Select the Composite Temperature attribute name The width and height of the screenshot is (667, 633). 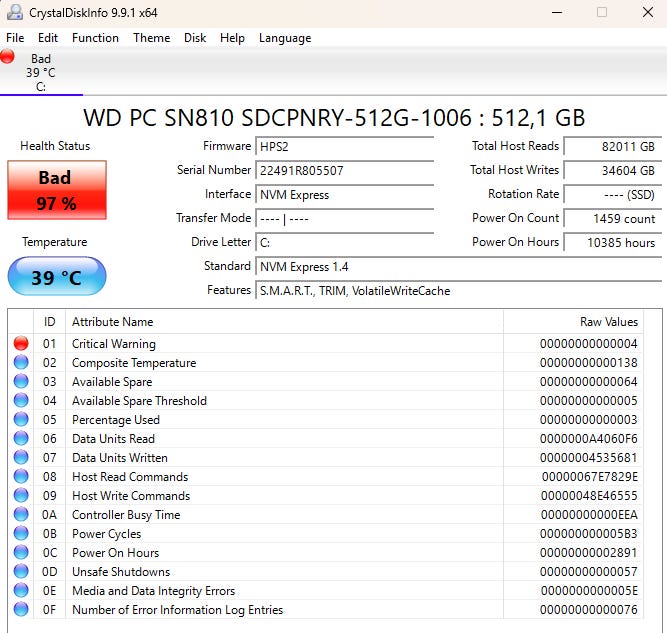[134, 363]
